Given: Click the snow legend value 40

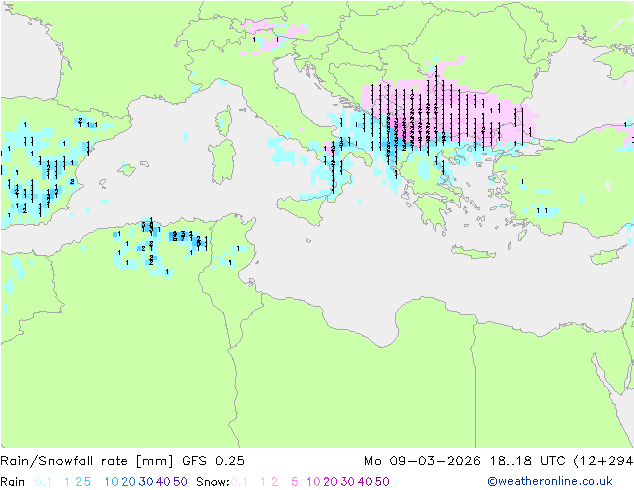Looking at the screenshot, I should (x=365, y=482).
